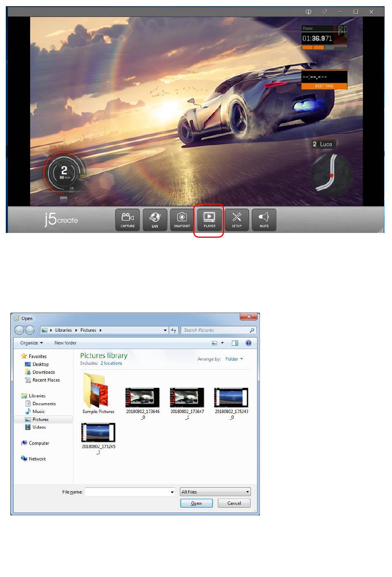The image size is (392, 577).
Task: Click the CAPTURE camcorder button in j5create
Action: tap(128, 219)
